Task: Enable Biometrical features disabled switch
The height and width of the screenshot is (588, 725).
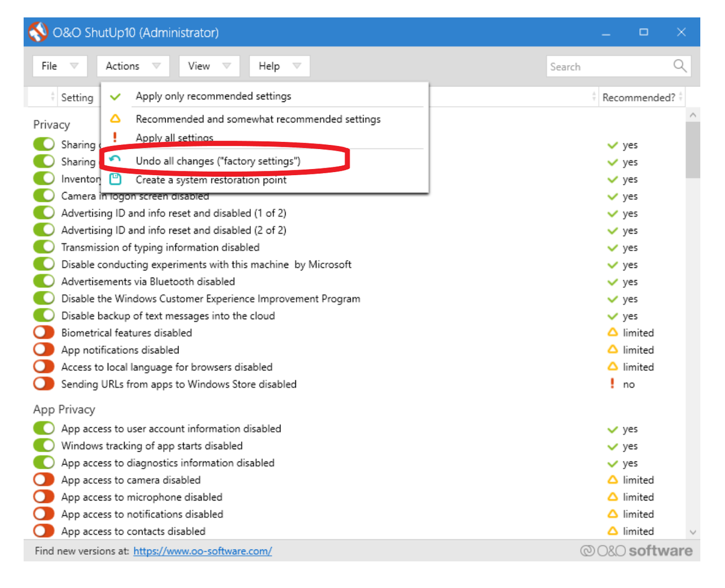Action: click(x=43, y=332)
